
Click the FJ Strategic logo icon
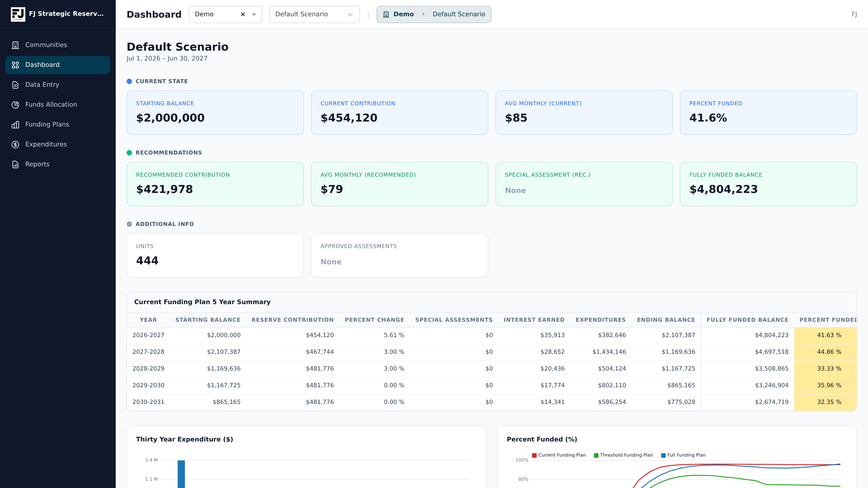coord(18,14)
